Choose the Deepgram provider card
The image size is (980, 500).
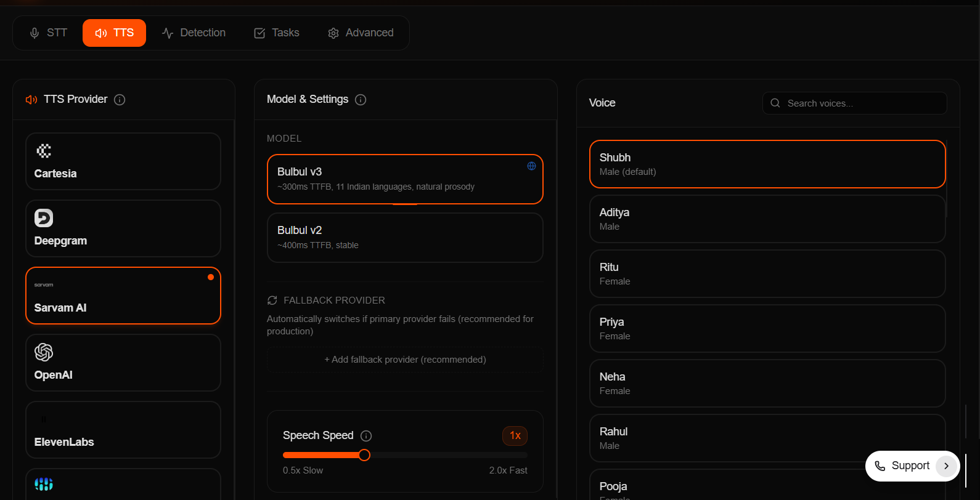[x=123, y=228]
